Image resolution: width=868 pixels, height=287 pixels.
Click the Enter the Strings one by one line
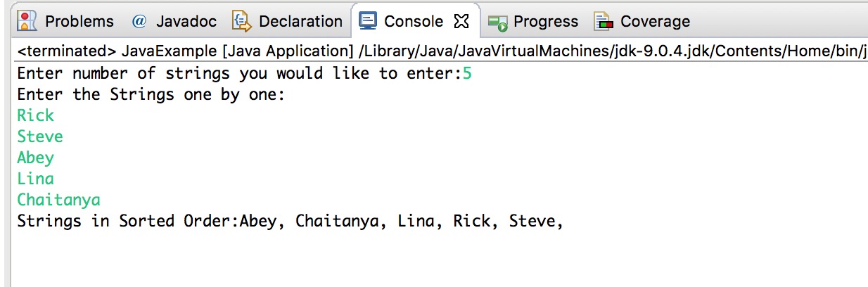pos(151,94)
